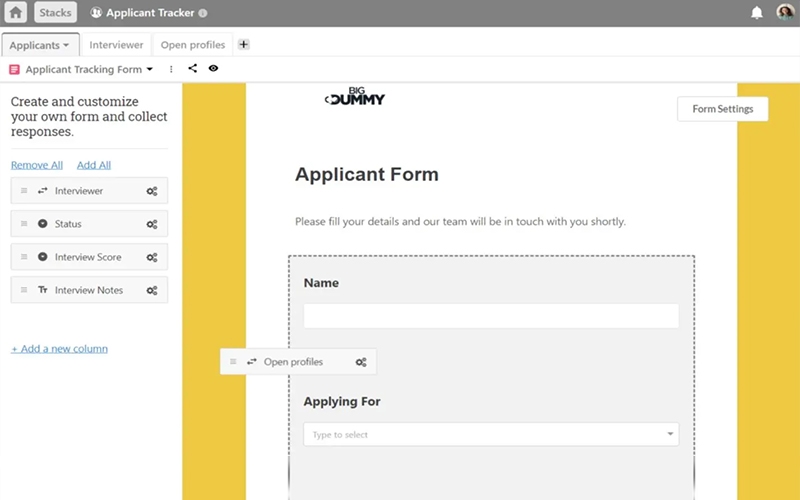The image size is (800, 500).
Task: Edit the form description text
Action: (460, 221)
